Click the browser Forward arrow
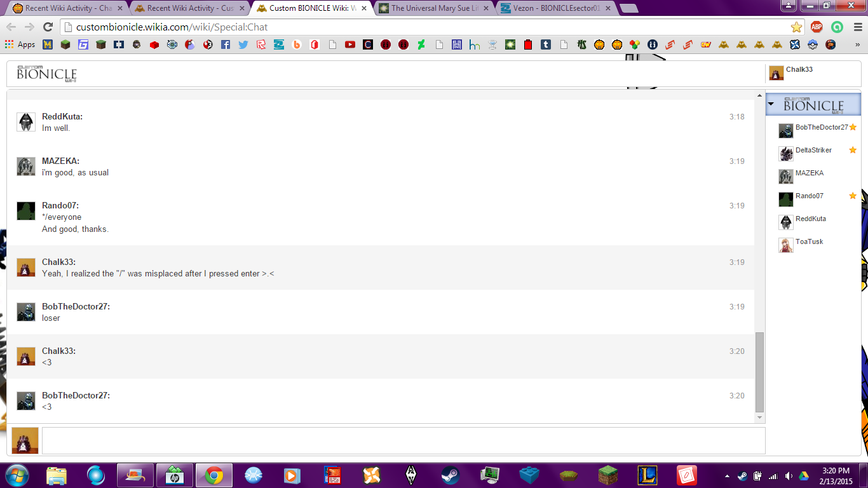The height and width of the screenshot is (488, 868). pyautogui.click(x=29, y=27)
